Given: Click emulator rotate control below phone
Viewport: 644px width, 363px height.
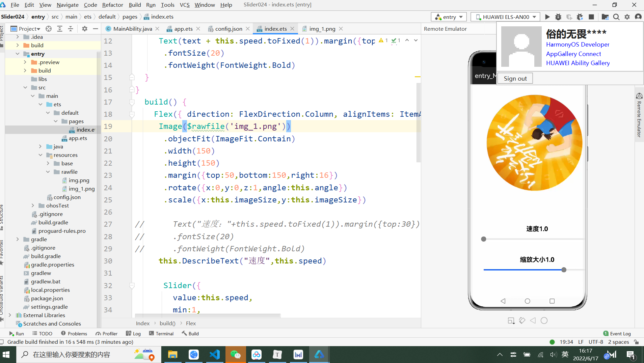Looking at the screenshot, I should click(x=522, y=320).
